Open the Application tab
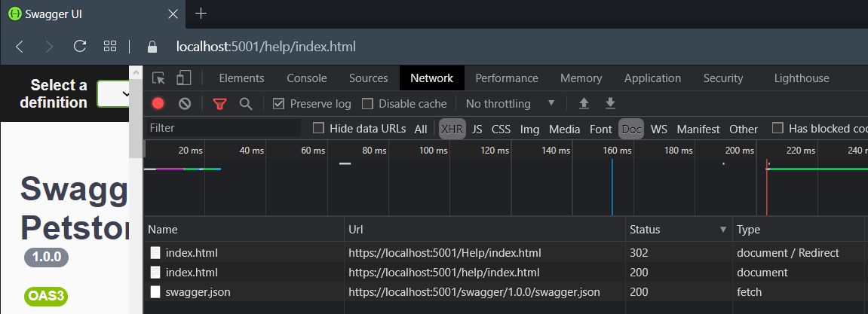 click(652, 78)
